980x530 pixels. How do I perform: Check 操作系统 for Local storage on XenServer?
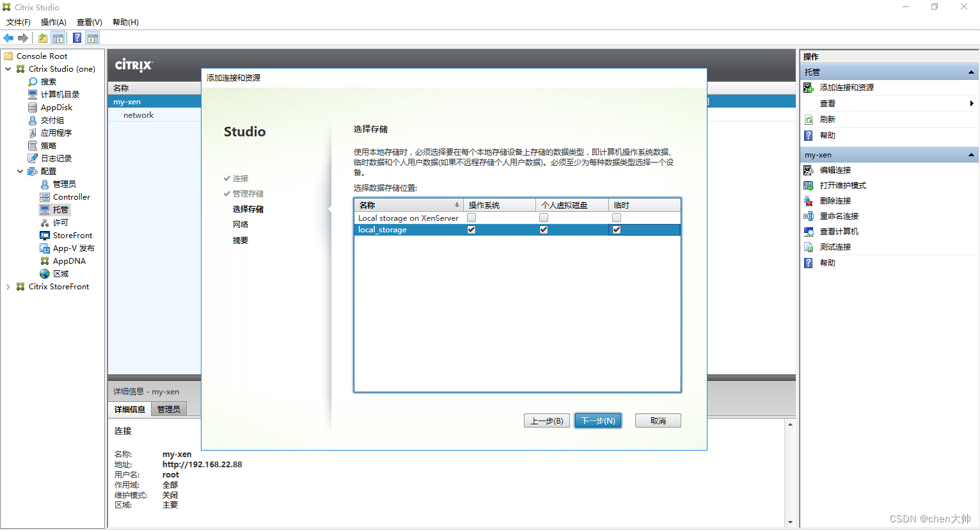471,218
